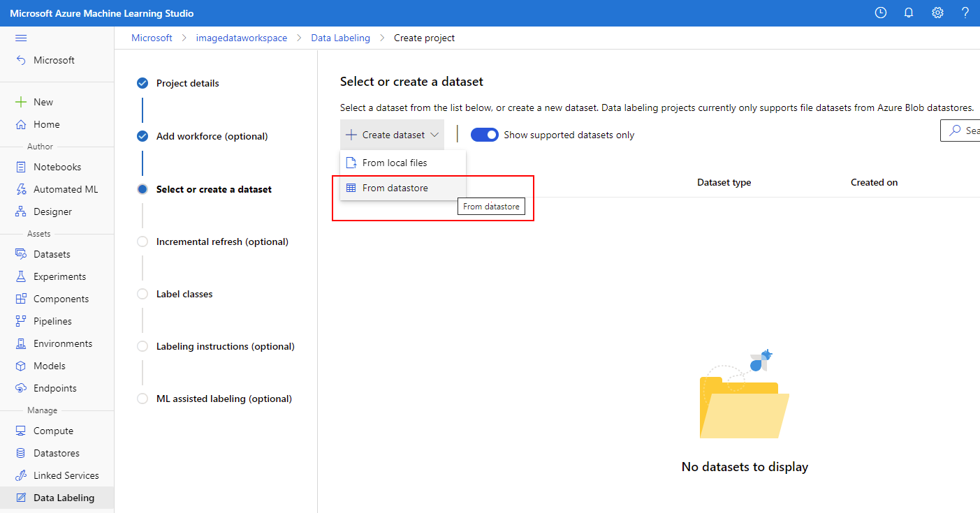Click the Endpoints icon in sidebar

[x=21, y=388]
